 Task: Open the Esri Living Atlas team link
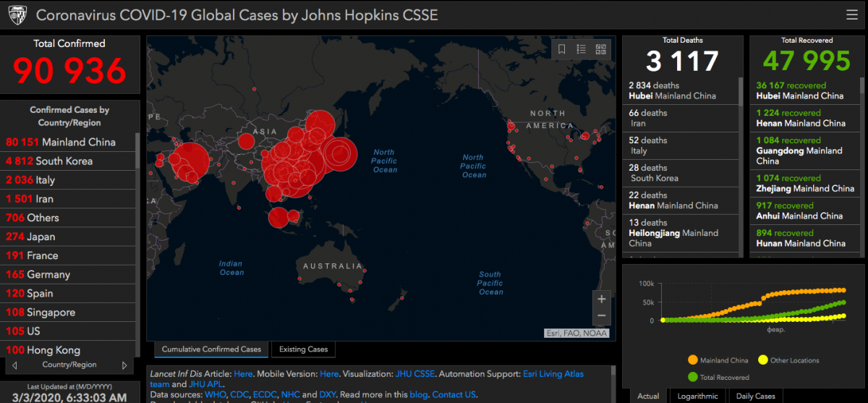click(553, 374)
